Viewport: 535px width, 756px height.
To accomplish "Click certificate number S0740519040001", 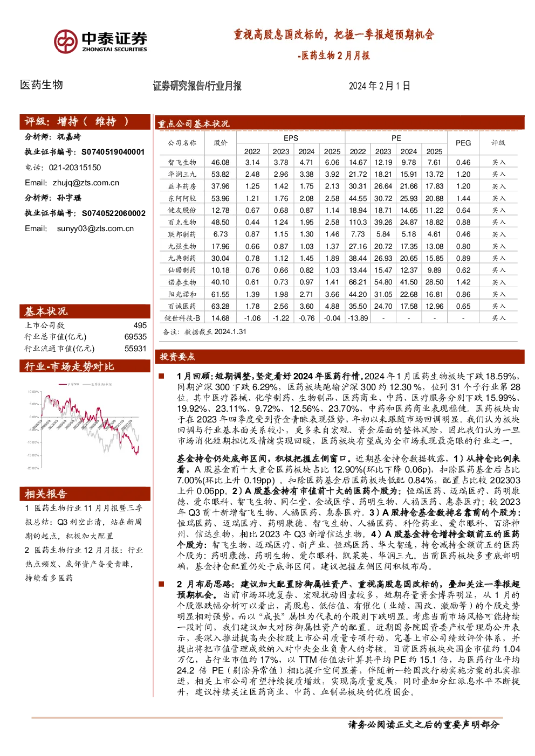I will (x=113, y=152).
